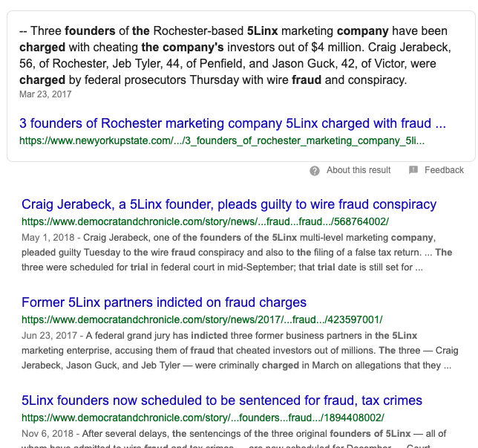Click the Feedback text link
This screenshot has height=448, width=478.
444,170
